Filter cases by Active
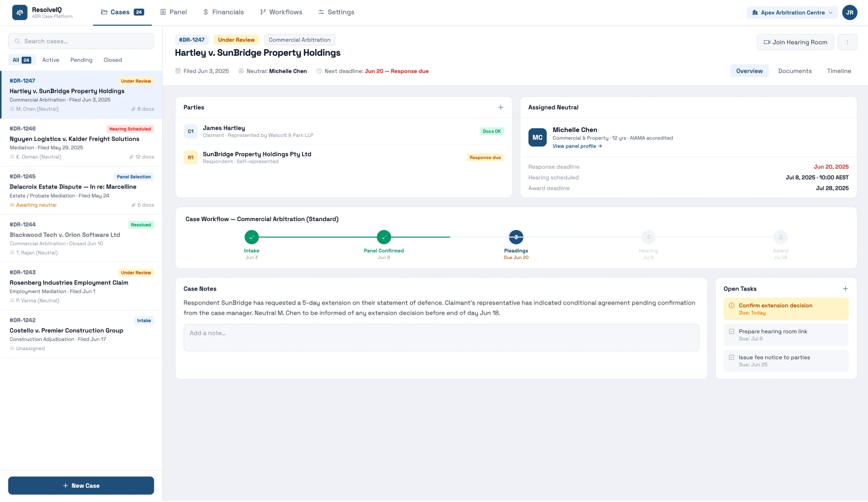 point(51,60)
